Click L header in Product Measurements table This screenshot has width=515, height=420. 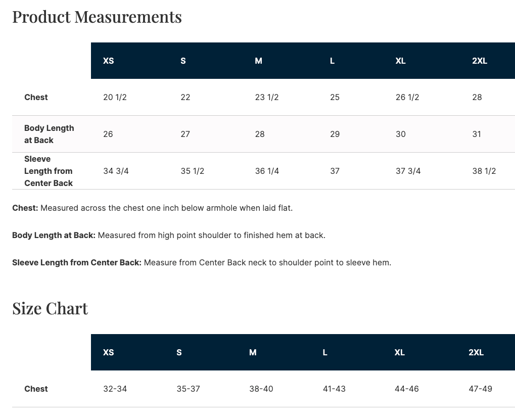[332, 61]
